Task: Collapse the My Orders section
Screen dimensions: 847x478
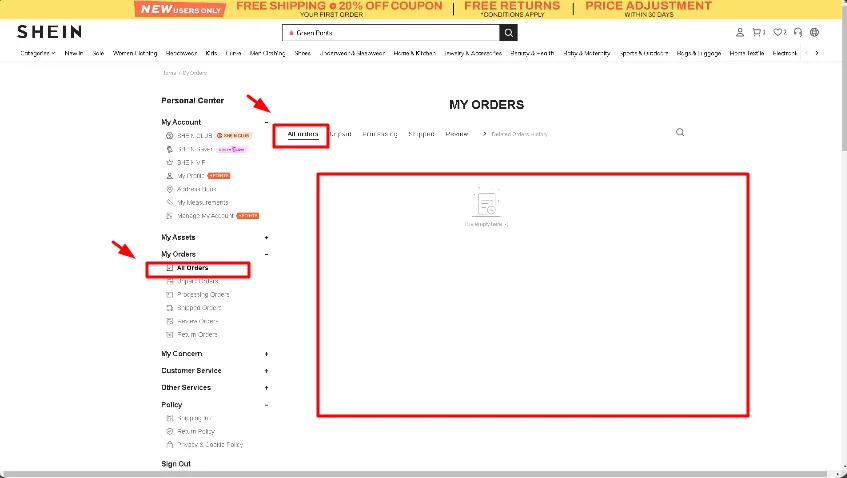Action: [x=266, y=254]
